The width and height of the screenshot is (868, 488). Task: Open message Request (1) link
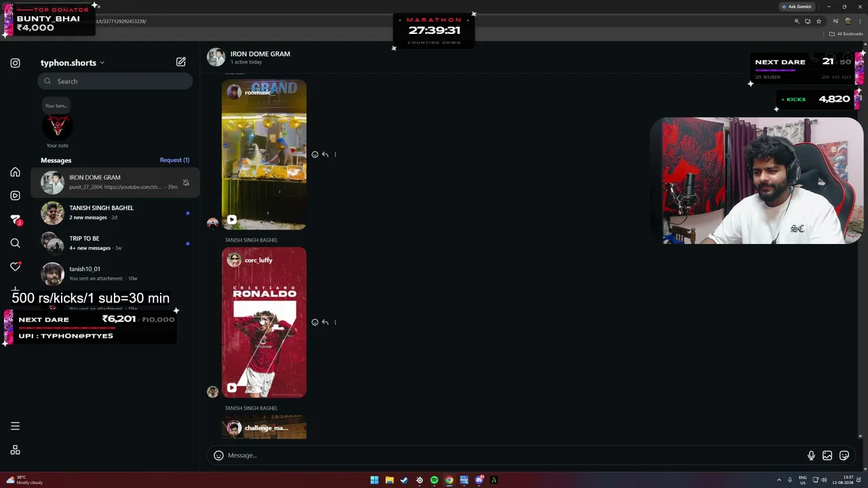[x=174, y=160]
